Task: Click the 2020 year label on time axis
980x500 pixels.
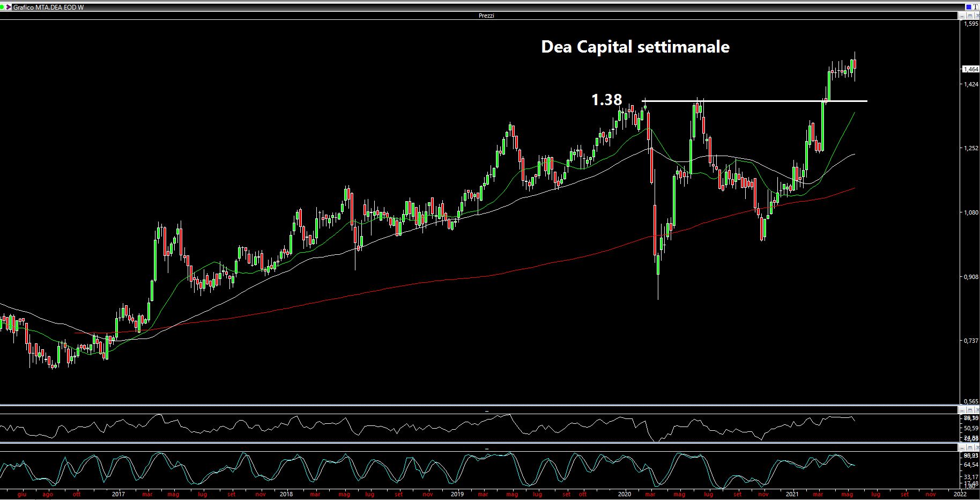Action: pos(625,494)
